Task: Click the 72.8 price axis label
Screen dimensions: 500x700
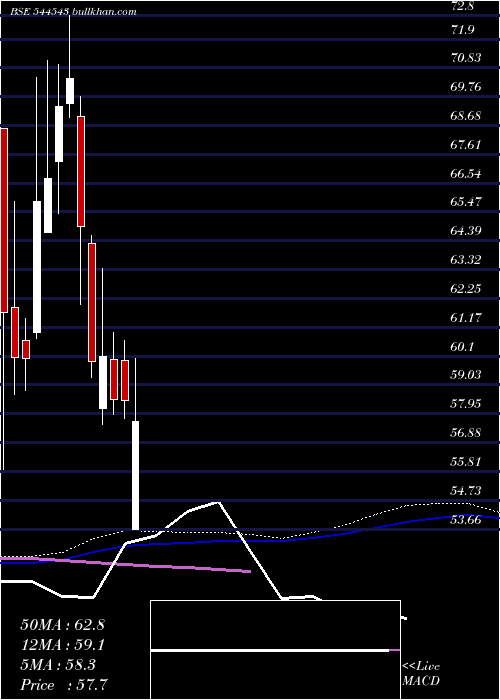Action: pyautogui.click(x=463, y=5)
